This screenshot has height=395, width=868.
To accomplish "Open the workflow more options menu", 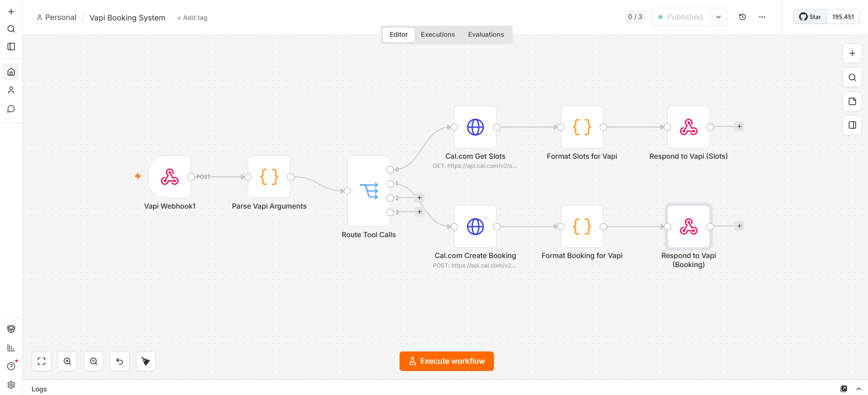I will pyautogui.click(x=762, y=17).
